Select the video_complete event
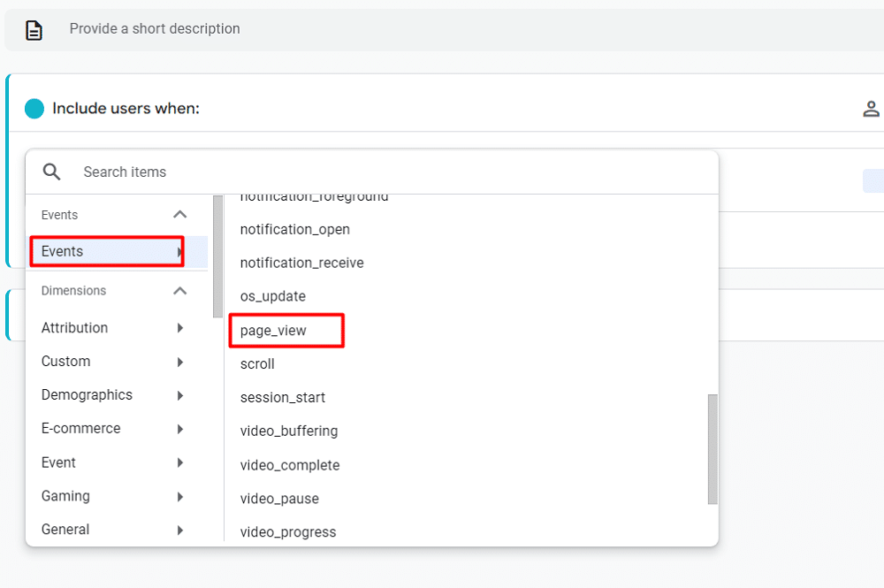Image resolution: width=884 pixels, height=588 pixels. (x=290, y=465)
